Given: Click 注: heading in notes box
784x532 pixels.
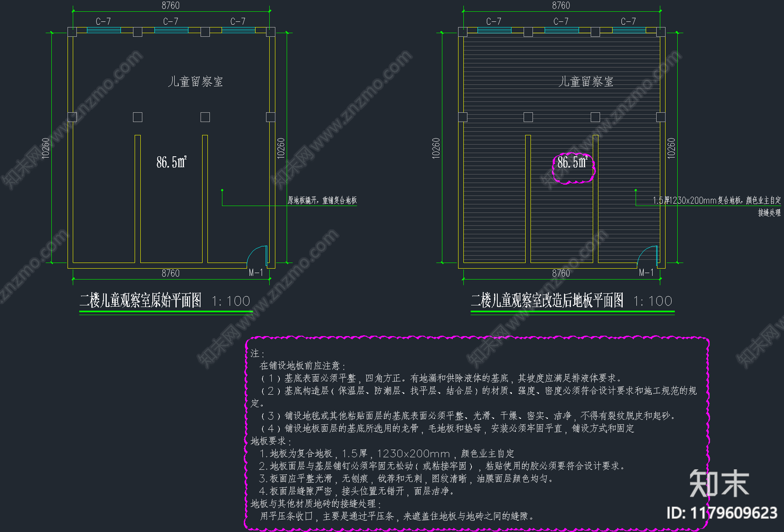Looking at the screenshot, I should click(x=258, y=353).
